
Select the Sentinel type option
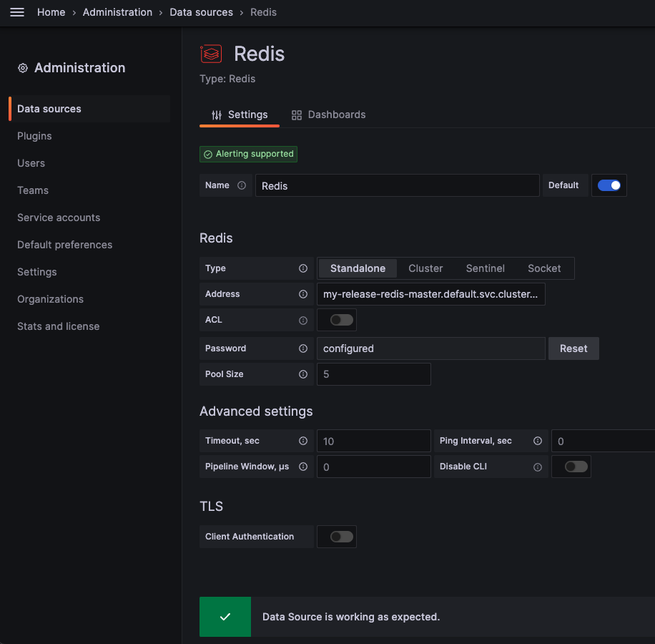coord(485,268)
